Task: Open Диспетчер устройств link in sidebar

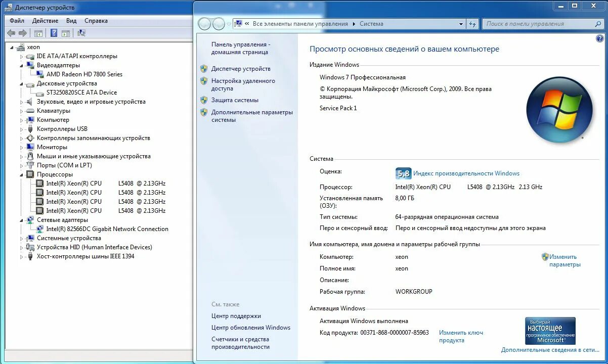Action: click(241, 69)
